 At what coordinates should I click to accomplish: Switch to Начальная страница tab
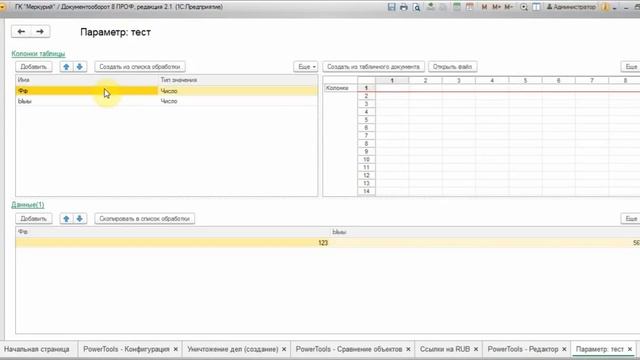click(x=37, y=349)
